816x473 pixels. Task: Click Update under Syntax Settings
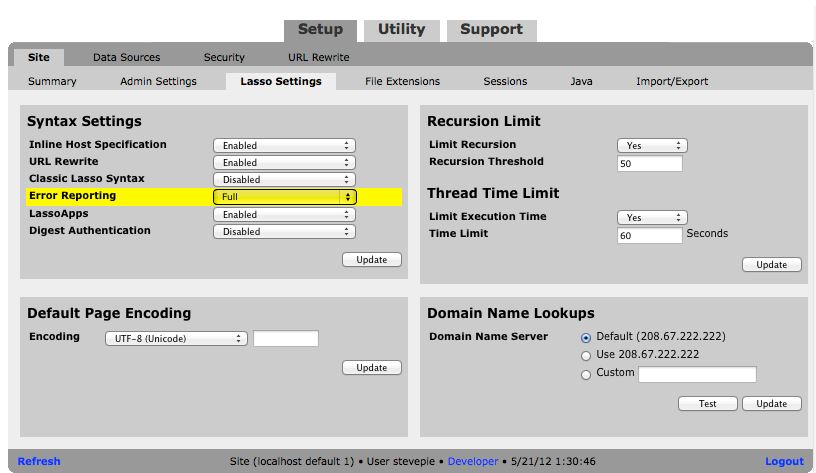tap(371, 260)
